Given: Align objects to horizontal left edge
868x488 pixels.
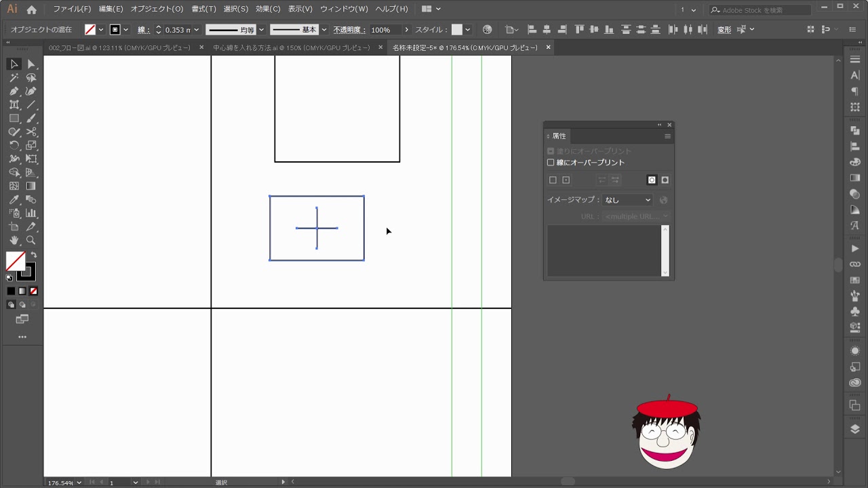Looking at the screenshot, I should [532, 30].
